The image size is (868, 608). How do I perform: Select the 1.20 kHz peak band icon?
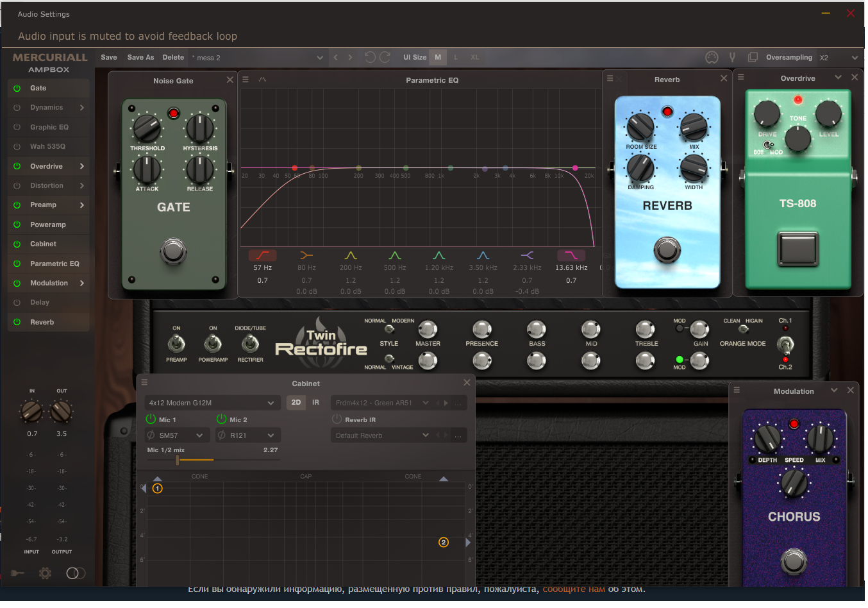click(x=439, y=255)
